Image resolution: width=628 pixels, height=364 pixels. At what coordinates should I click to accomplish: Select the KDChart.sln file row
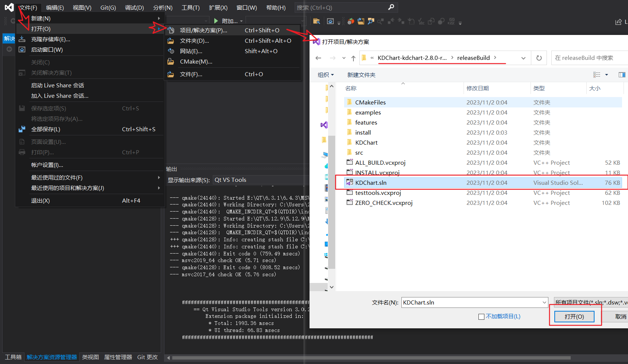coord(483,183)
